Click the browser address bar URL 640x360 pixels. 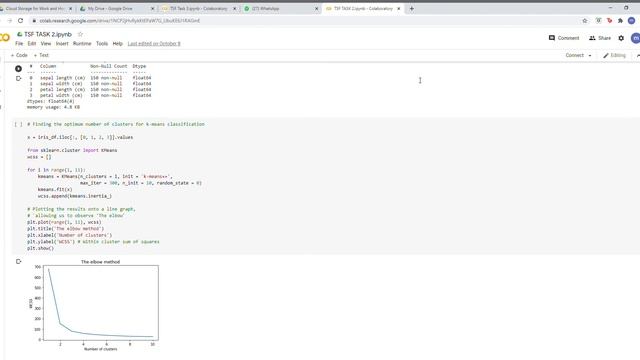[120, 20]
